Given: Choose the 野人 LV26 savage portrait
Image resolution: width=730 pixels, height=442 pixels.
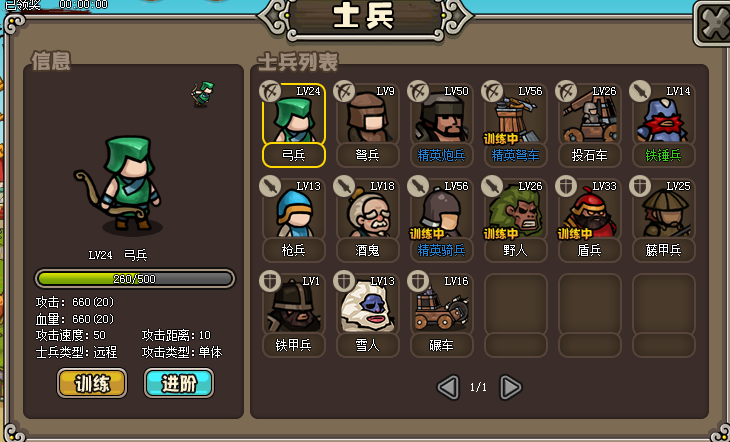Looking at the screenshot, I should tap(515, 210).
